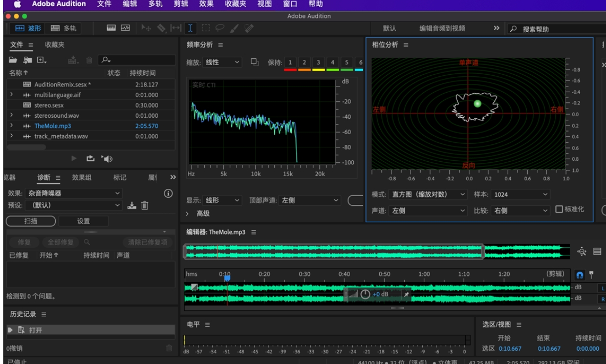
Task: Select the 编辑音频到视频 workspace
Action: [442, 28]
